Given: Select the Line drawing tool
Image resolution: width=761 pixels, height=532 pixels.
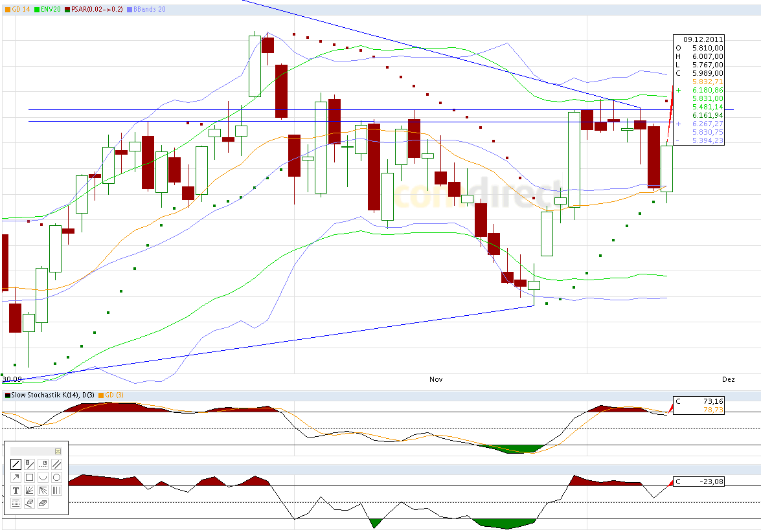Looking at the screenshot, I should (16, 464).
